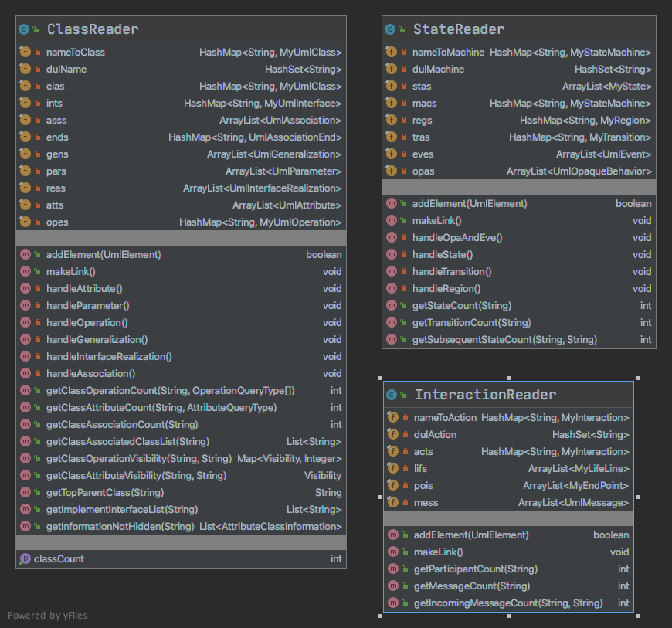Click the top-right selection handle of InteractionReader
Screen dimensions: 672x628
[x=637, y=378]
